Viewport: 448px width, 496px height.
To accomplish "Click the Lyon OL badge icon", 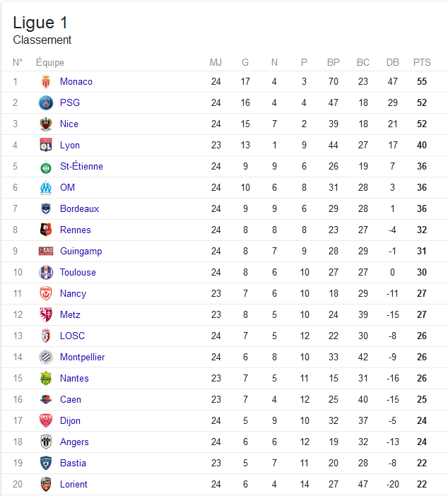I will tap(46, 145).
